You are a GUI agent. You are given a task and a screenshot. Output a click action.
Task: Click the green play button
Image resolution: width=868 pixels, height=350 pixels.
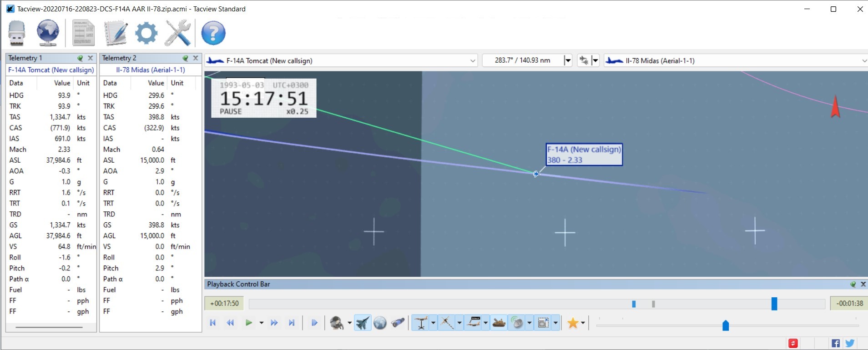coord(248,323)
